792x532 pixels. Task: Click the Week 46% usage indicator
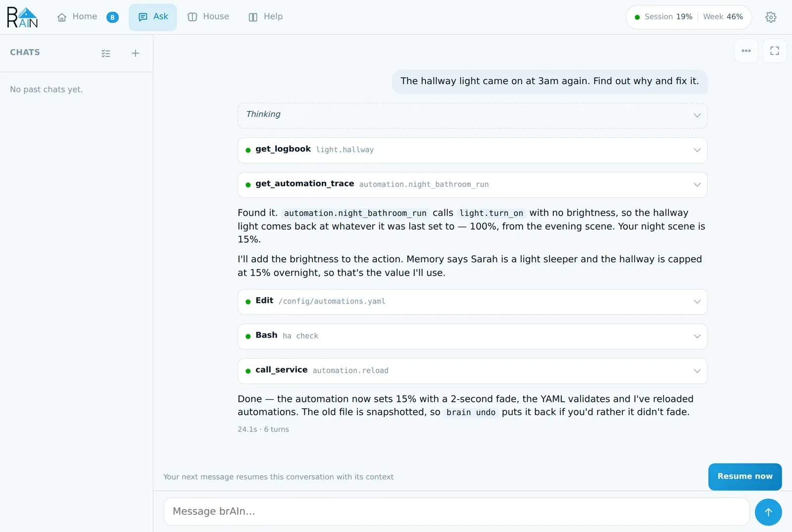coord(723,17)
